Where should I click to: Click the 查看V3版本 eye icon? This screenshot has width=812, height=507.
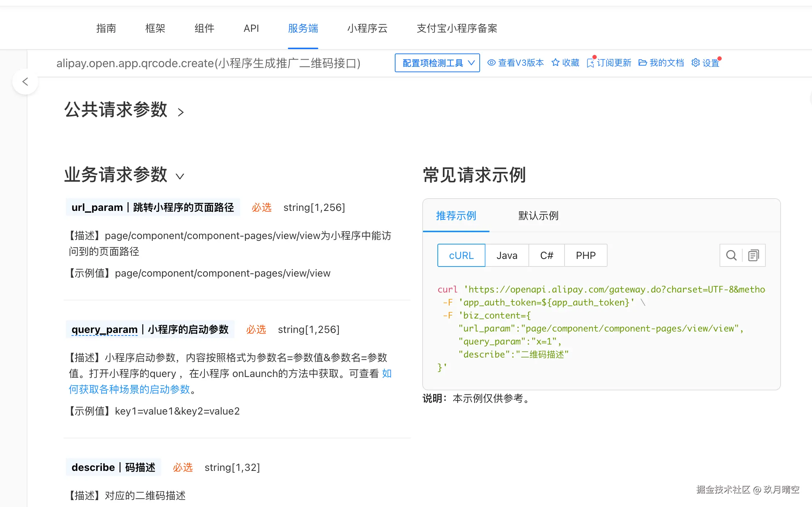(491, 63)
